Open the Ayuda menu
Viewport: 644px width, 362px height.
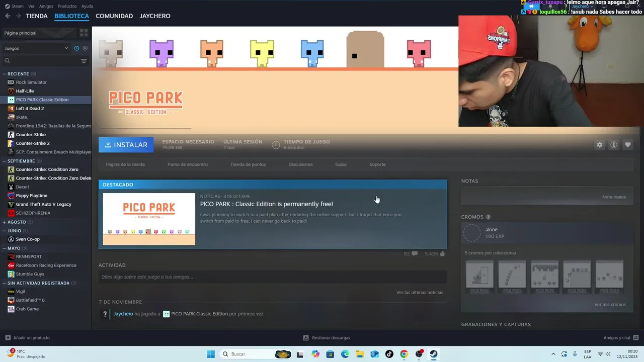point(87,6)
